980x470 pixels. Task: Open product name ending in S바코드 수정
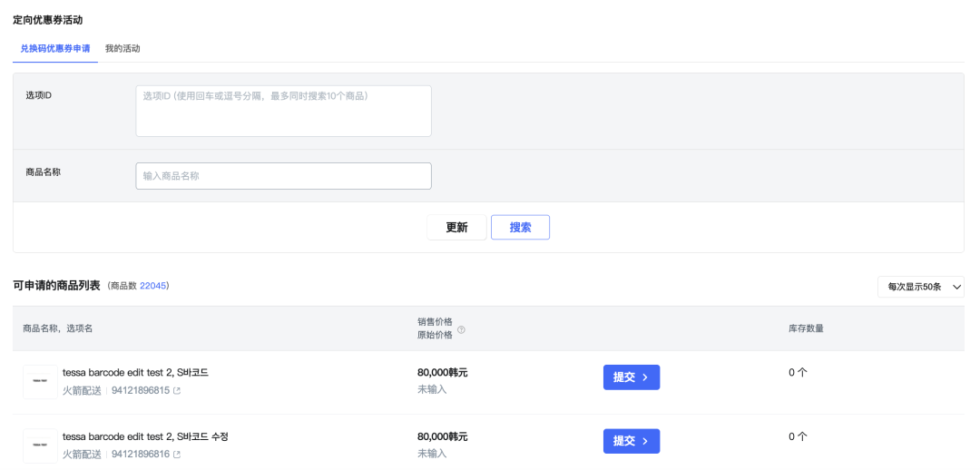click(145, 436)
